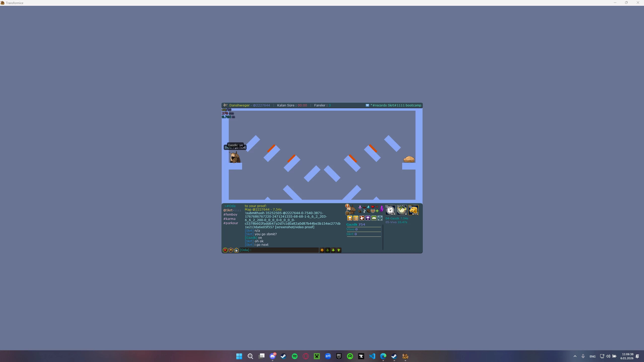644x362 pixels.
Task: Open Discord from the taskbar
Action: [273, 356]
